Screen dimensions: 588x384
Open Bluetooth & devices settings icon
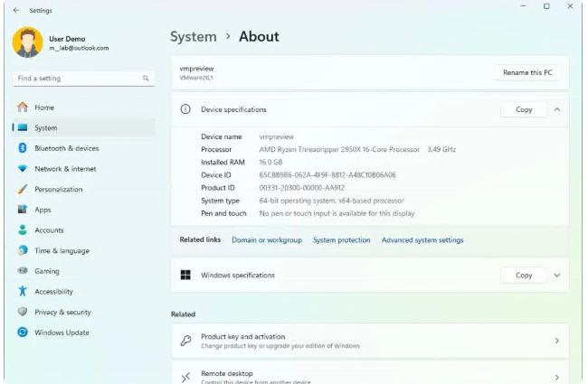23,148
